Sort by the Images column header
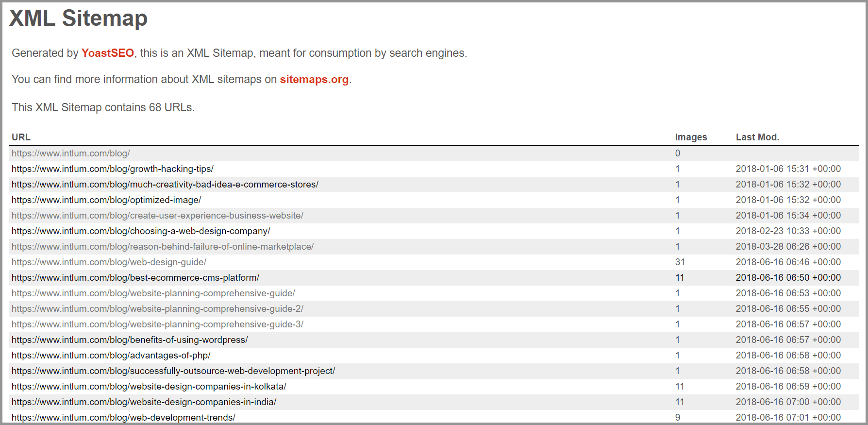 click(x=691, y=137)
